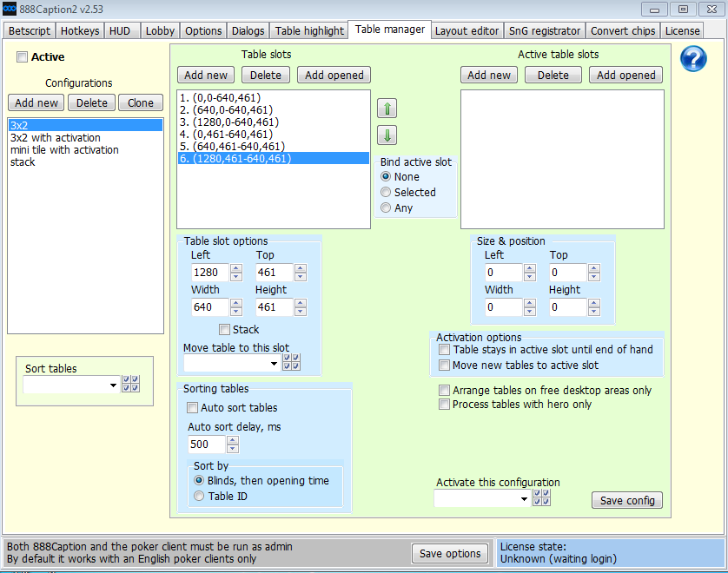Check Table stays in active slot until end of hand

coord(444,349)
